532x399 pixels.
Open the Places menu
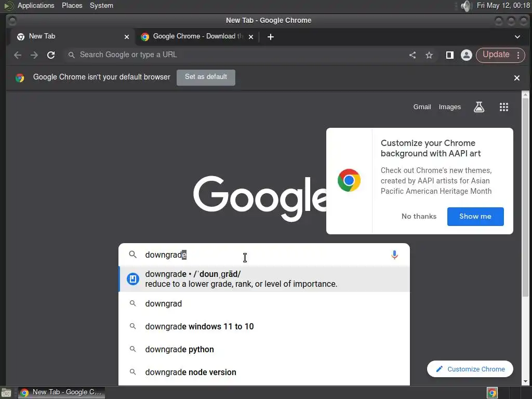click(72, 6)
